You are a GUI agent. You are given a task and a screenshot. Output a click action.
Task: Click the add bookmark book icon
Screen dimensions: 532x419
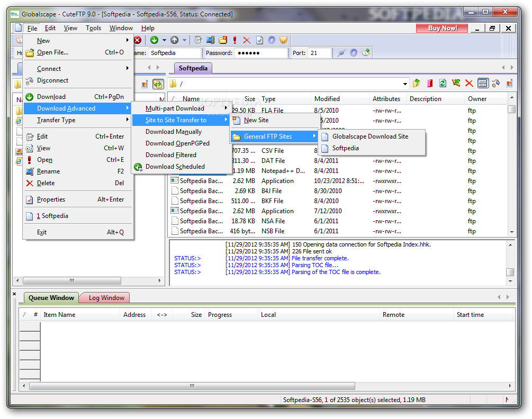click(366, 53)
